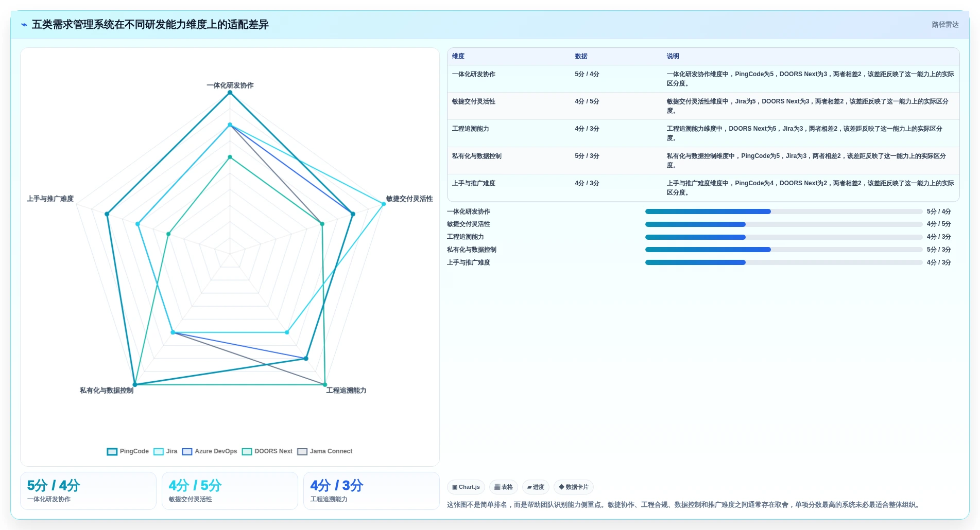Click the 私有化与数据控制 progress bar
980x530 pixels.
click(x=784, y=250)
